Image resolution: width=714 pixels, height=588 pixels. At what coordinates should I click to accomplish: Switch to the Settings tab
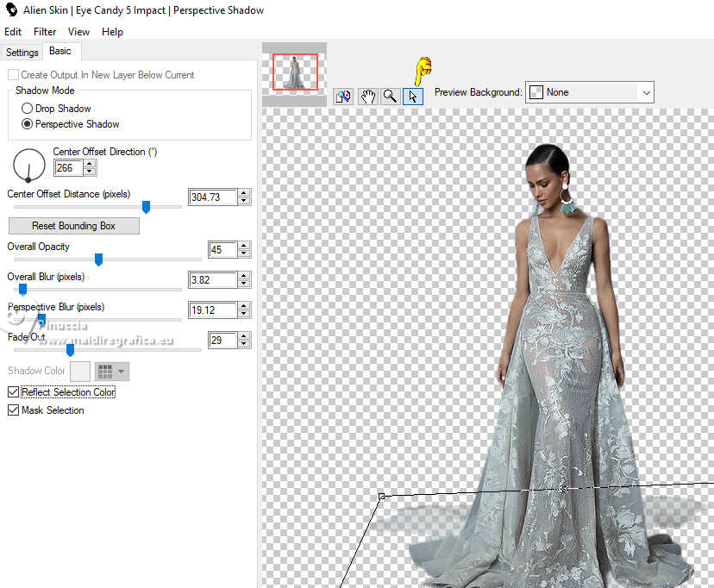pos(22,53)
